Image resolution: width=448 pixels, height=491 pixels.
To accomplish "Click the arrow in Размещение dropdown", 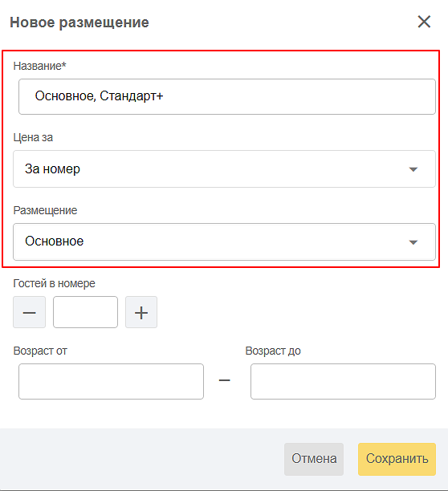I will tap(413, 242).
